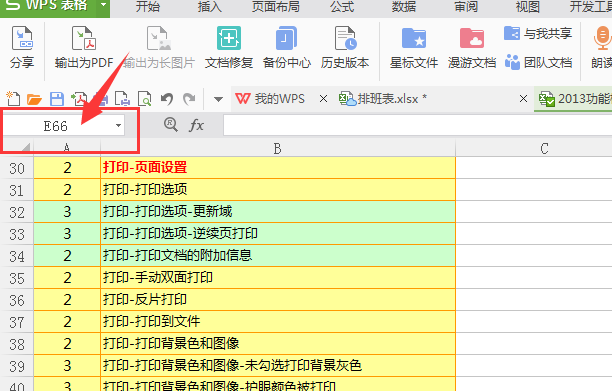Image resolution: width=612 pixels, height=391 pixels.
Task: Select row 33 header
Action: 17,234
